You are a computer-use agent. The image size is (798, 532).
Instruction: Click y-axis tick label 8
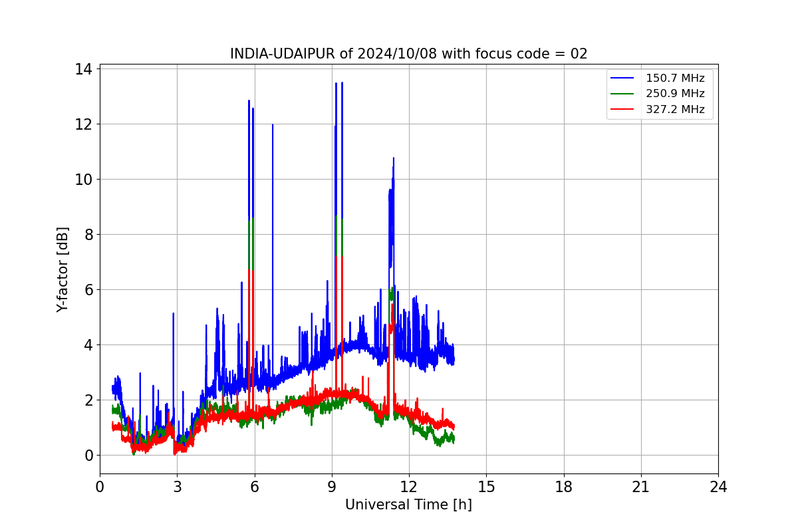tap(89, 235)
